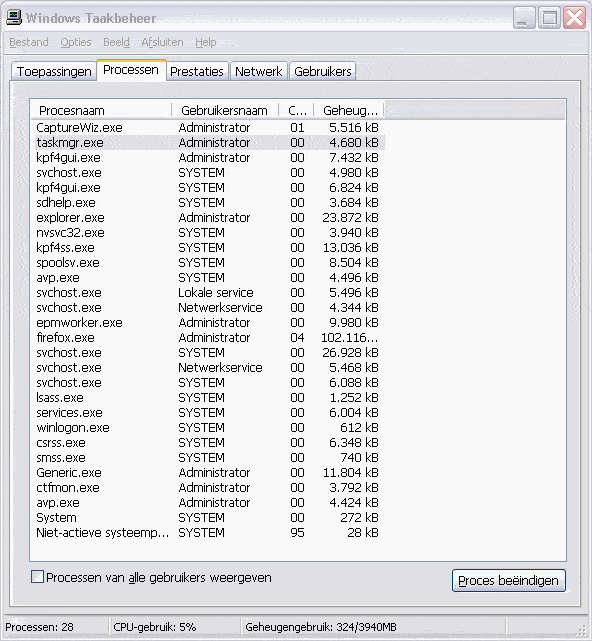This screenshot has width=592, height=641.
Task: Select the CaptureWiz.exe process row
Action: coord(209,128)
